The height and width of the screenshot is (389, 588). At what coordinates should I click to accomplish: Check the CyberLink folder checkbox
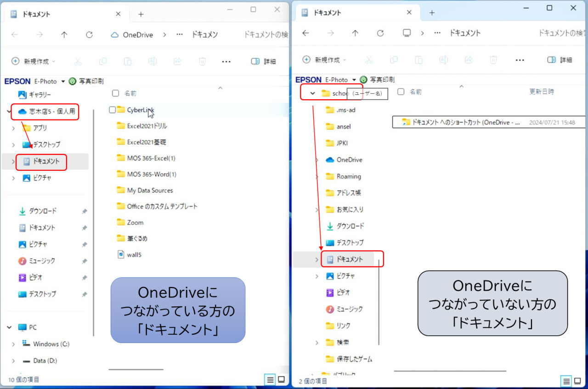point(113,110)
